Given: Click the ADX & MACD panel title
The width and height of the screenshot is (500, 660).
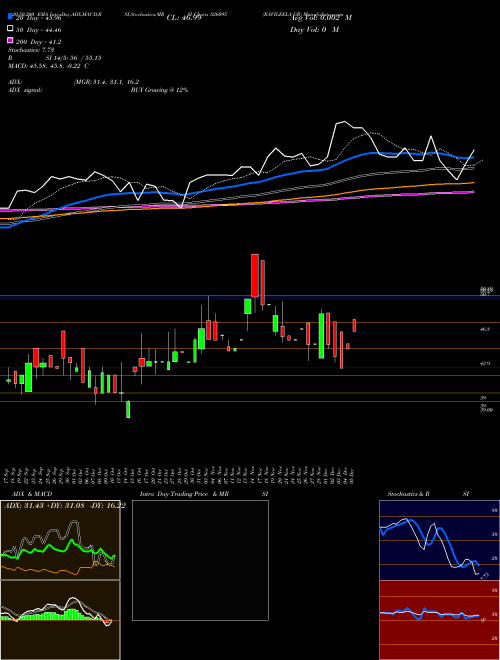Looking at the screenshot, I should click(x=32, y=494).
